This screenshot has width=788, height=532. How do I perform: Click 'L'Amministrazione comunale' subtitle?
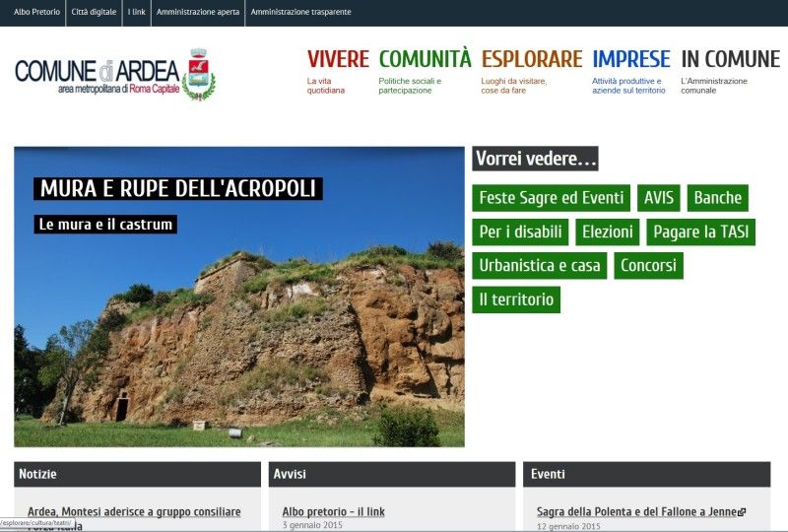point(714,86)
